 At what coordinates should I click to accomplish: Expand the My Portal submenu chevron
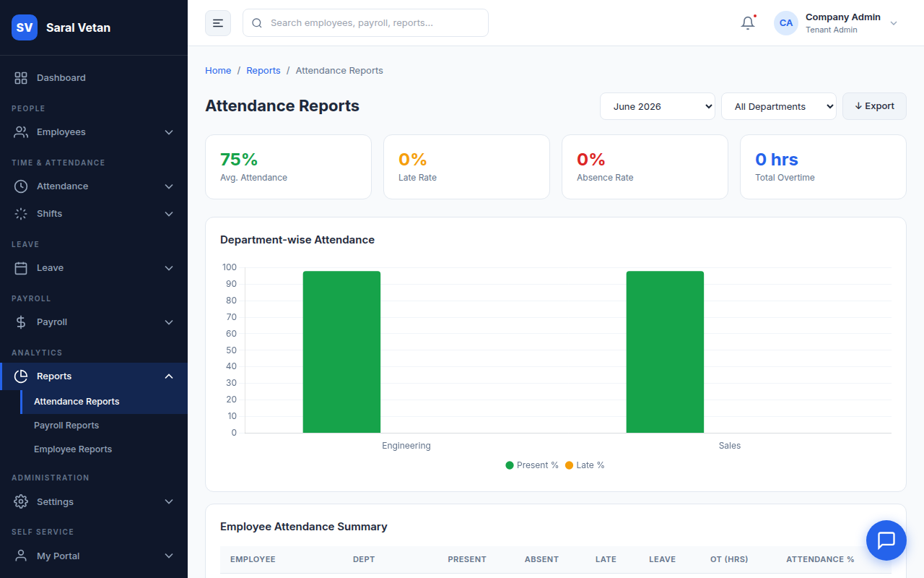[169, 556]
